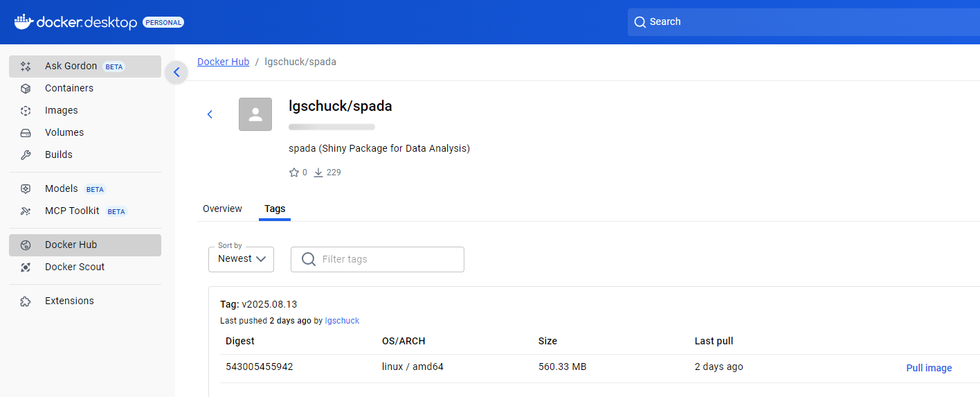Click the Builds wrench icon
This screenshot has width=980, height=397.
(26, 155)
